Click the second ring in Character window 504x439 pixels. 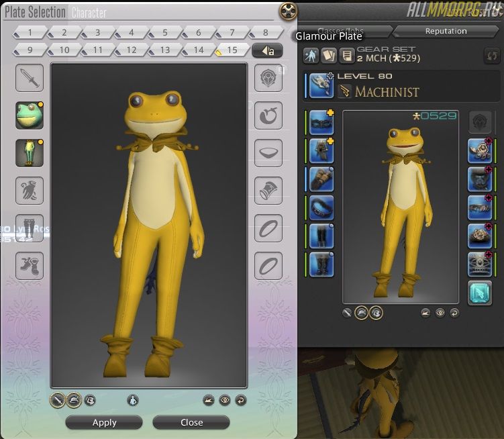[480, 264]
